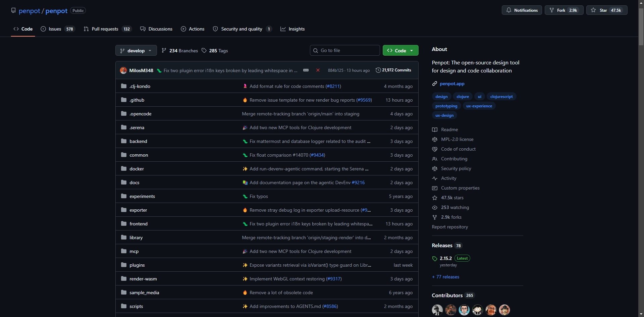This screenshot has height=317, width=644.
Task: Click the failed checks red X icon
Action: point(318,70)
